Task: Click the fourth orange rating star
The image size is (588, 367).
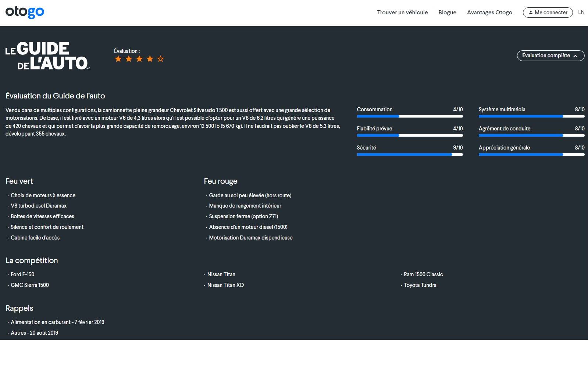Action: (x=150, y=59)
